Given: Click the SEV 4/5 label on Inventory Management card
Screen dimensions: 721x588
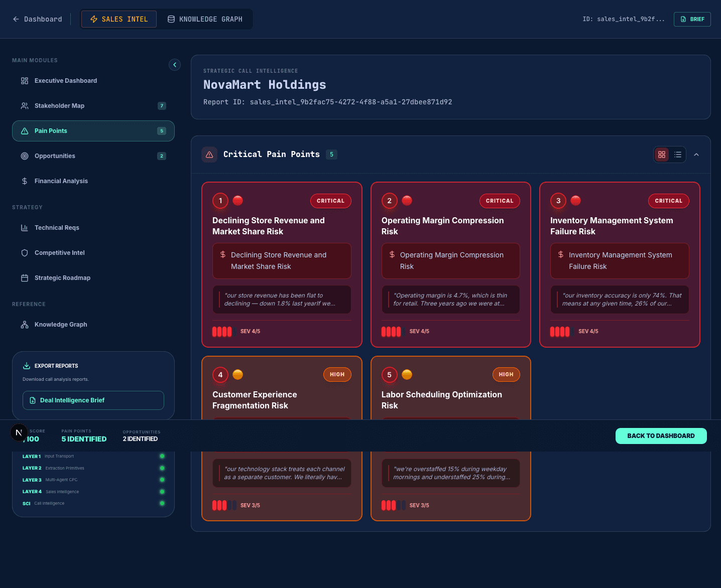Looking at the screenshot, I should coord(588,332).
